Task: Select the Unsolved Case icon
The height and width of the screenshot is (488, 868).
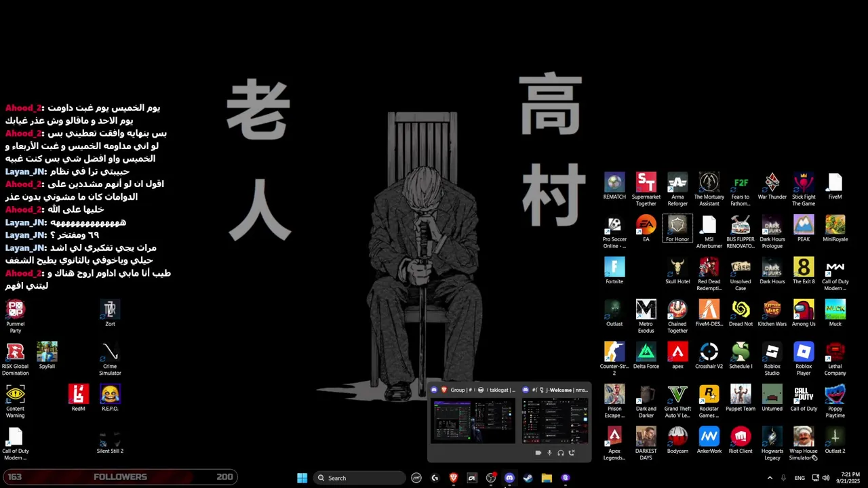Action: point(741,274)
